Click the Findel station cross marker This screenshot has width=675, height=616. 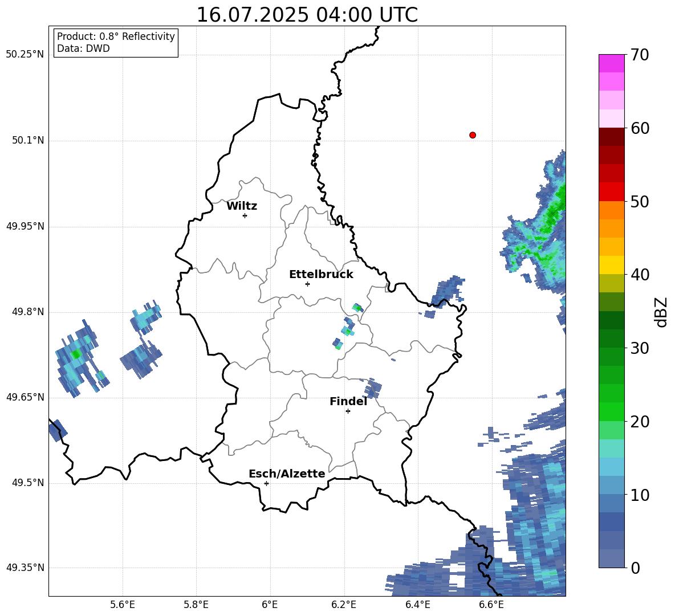348,411
